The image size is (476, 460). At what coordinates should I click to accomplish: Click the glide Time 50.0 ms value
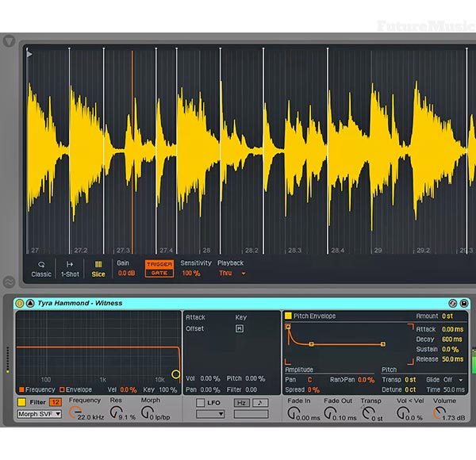454,390
